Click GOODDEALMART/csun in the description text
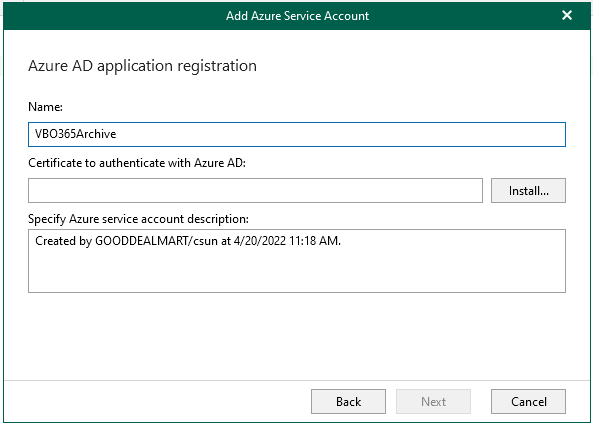593x425 pixels. [x=156, y=241]
